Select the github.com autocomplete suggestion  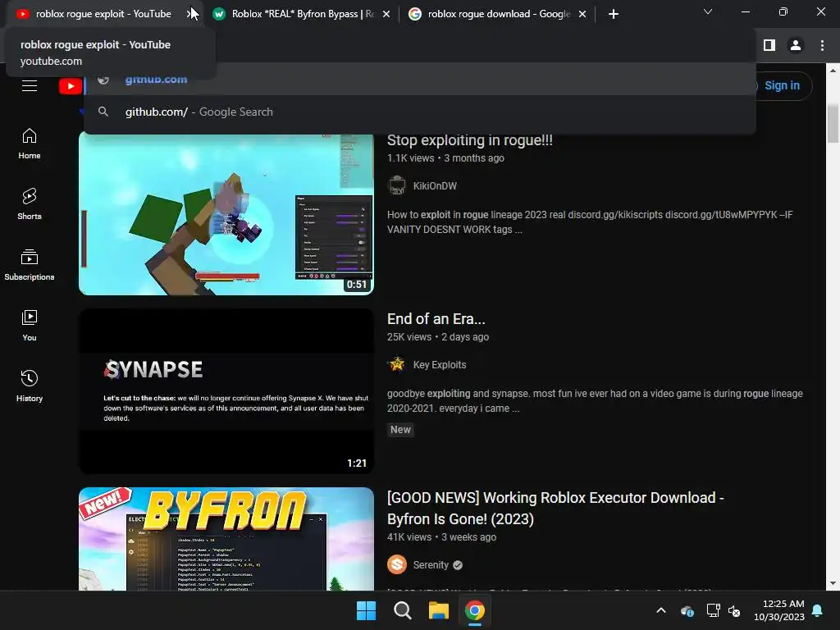[x=419, y=80]
